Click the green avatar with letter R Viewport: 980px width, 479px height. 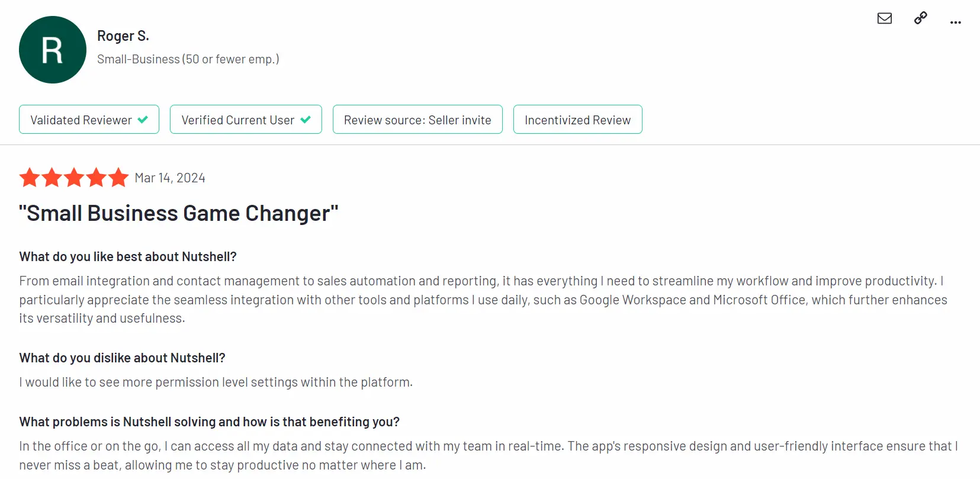pos(53,50)
